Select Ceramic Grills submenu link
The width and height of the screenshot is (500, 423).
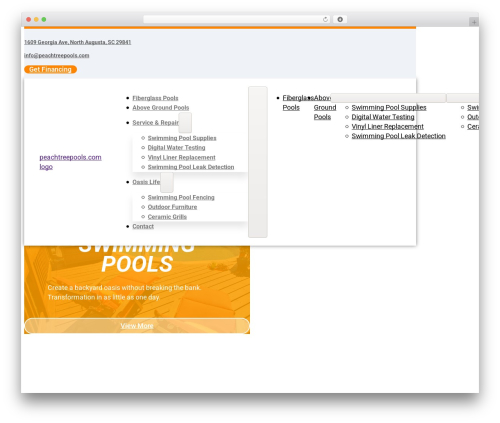point(167,217)
